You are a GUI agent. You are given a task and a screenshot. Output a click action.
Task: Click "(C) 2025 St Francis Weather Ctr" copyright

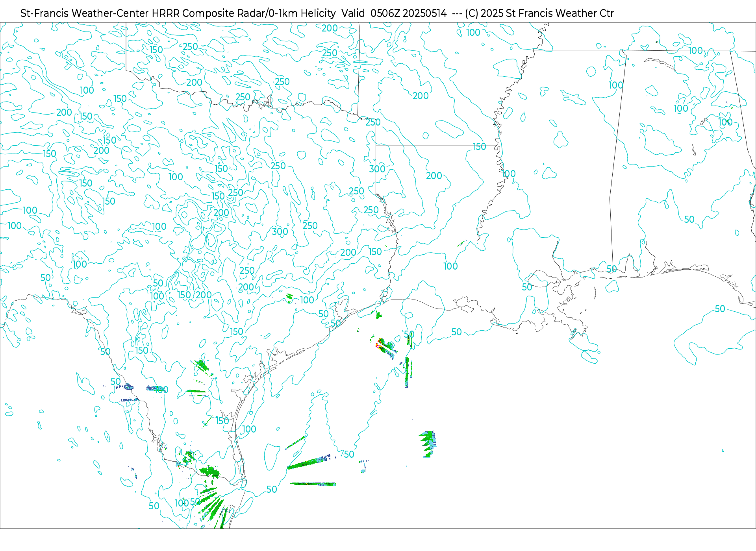539,13
